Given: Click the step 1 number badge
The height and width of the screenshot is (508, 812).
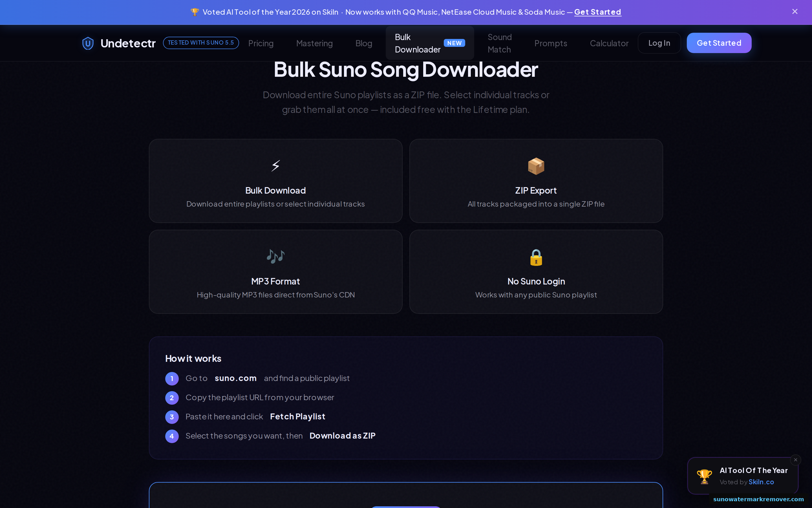Looking at the screenshot, I should [x=172, y=379].
